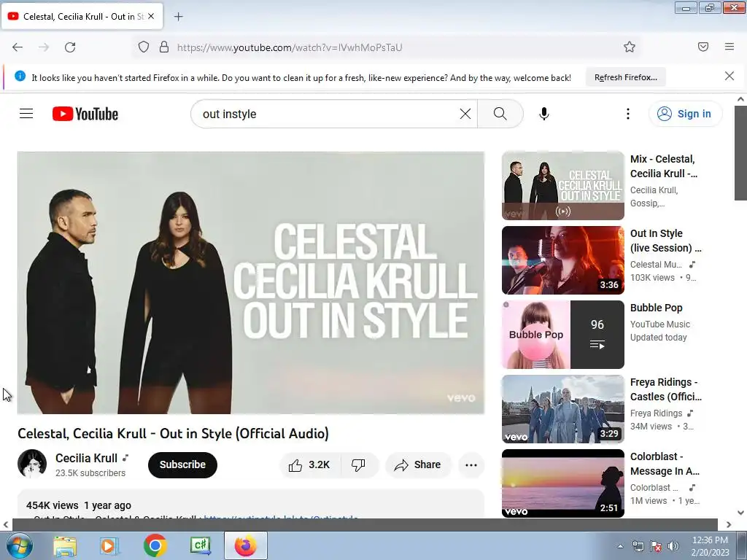Open the Mix - Celestal thumbnail

[x=562, y=186]
